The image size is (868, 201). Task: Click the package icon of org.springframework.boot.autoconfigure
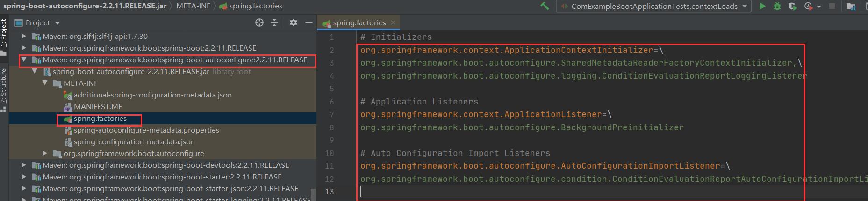[x=57, y=153]
